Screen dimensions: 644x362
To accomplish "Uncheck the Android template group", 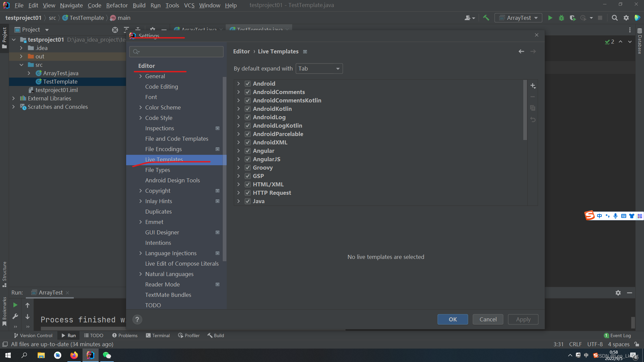I will [248, 84].
